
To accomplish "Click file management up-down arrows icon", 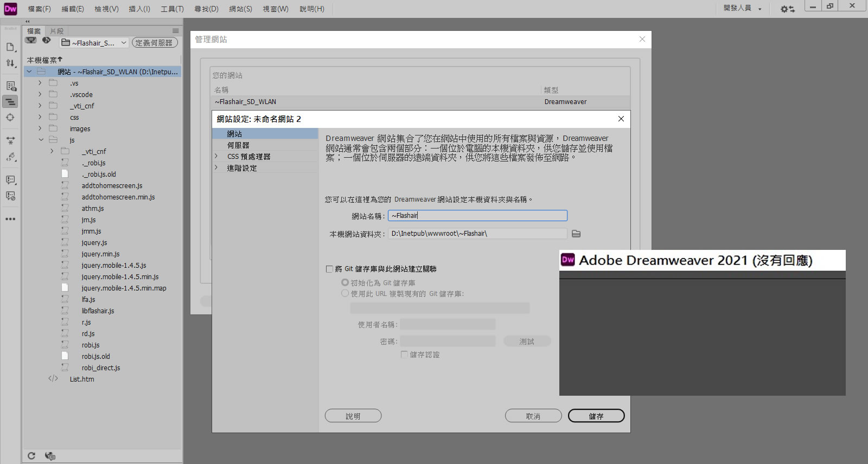I will click(x=10, y=63).
